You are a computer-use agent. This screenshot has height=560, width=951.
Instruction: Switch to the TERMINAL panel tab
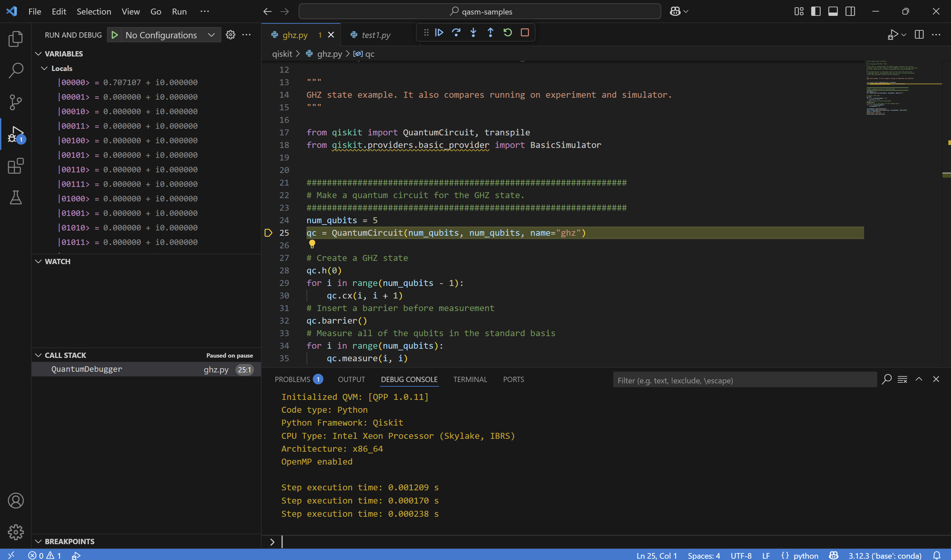tap(470, 379)
